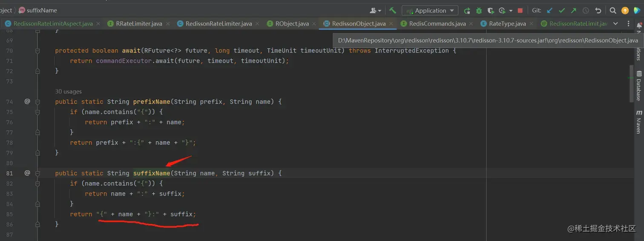The image size is (644, 241).
Task: Click the Rerun Application icon
Action: pos(467,11)
